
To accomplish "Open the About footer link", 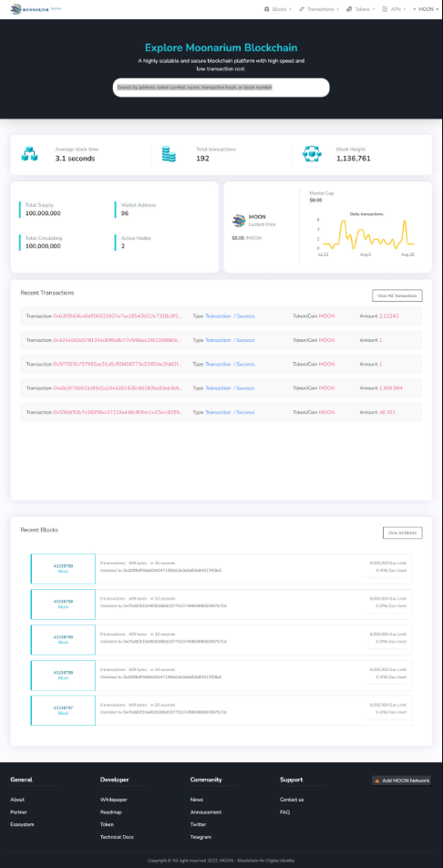I will [17, 800].
